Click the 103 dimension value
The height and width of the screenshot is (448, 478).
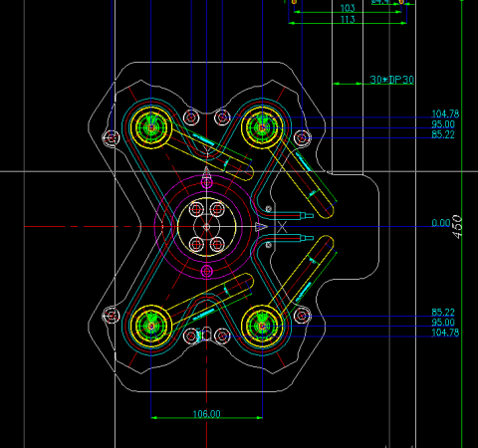[x=348, y=8]
